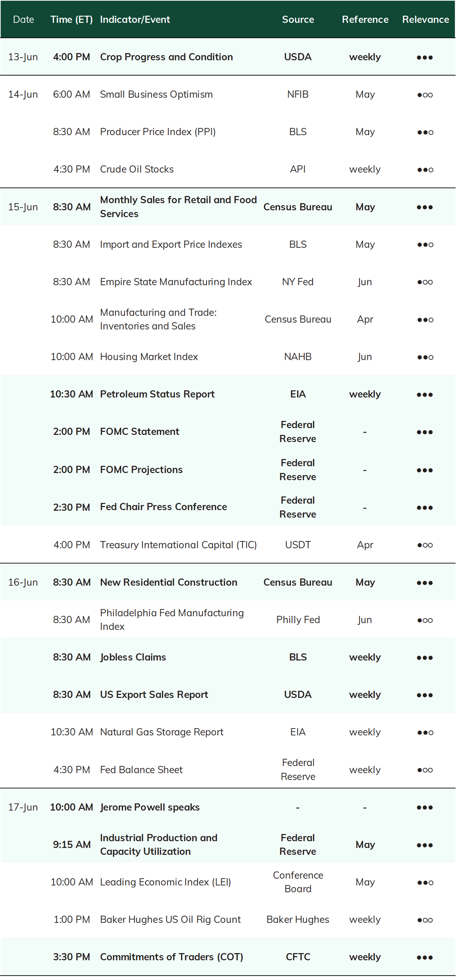The image size is (456, 980).
Task: Click relevance dots for Jobless Claims row
Action: click(425, 658)
